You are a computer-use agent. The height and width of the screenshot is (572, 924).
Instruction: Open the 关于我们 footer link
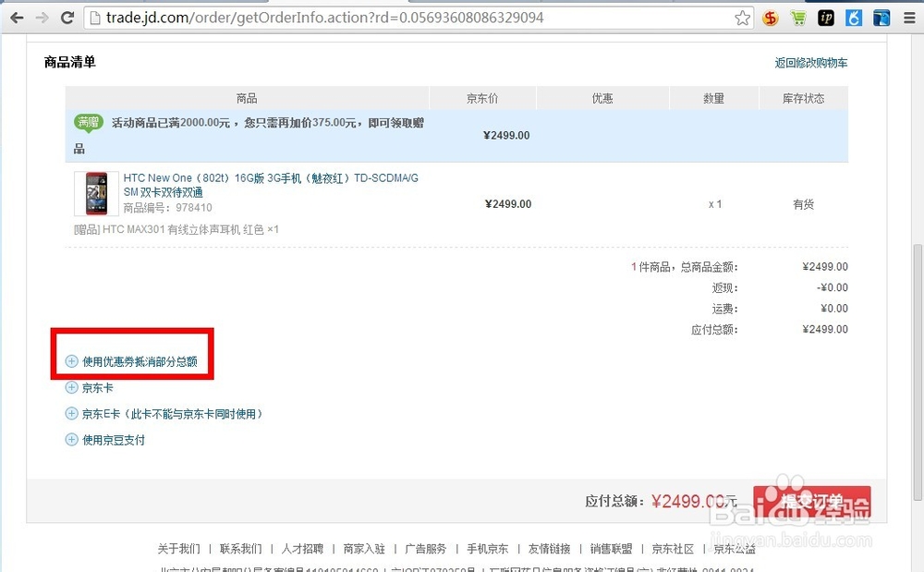[179, 547]
